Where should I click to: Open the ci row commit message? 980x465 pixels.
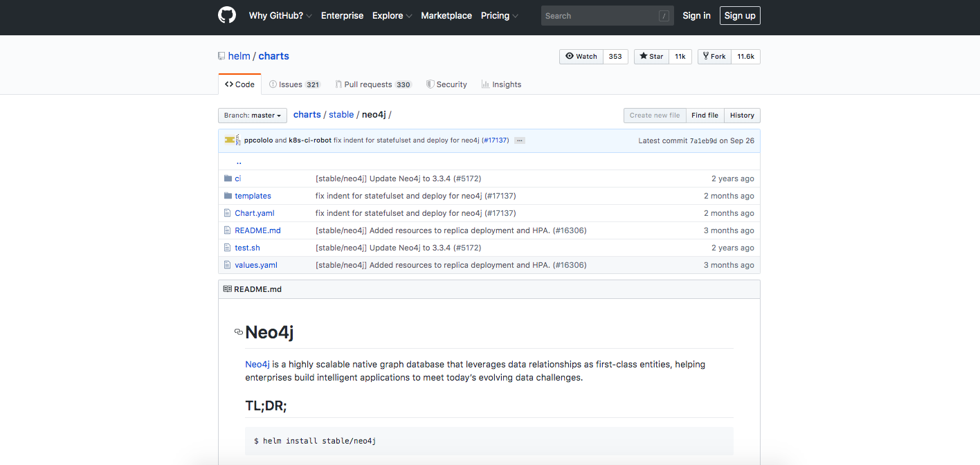click(x=398, y=179)
